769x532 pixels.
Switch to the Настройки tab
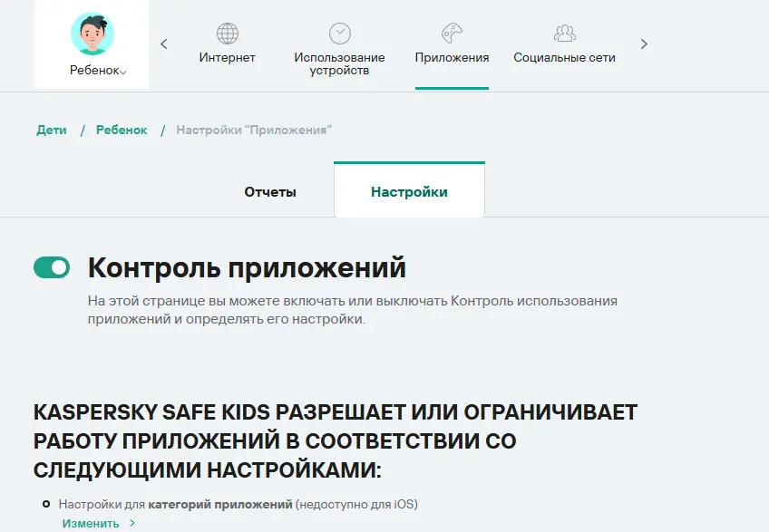point(409,189)
